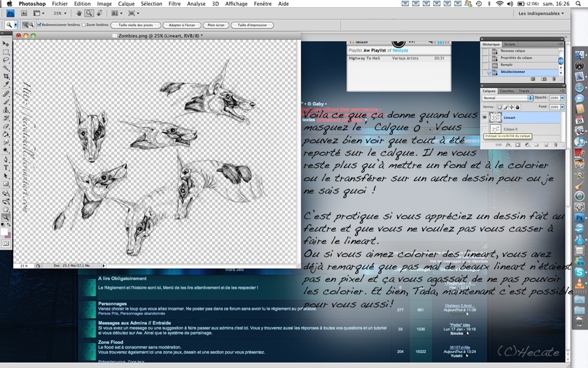Viewport: 588px width, 368px height.
Task: Show Calque 0 layer visibility box
Action: [485, 129]
